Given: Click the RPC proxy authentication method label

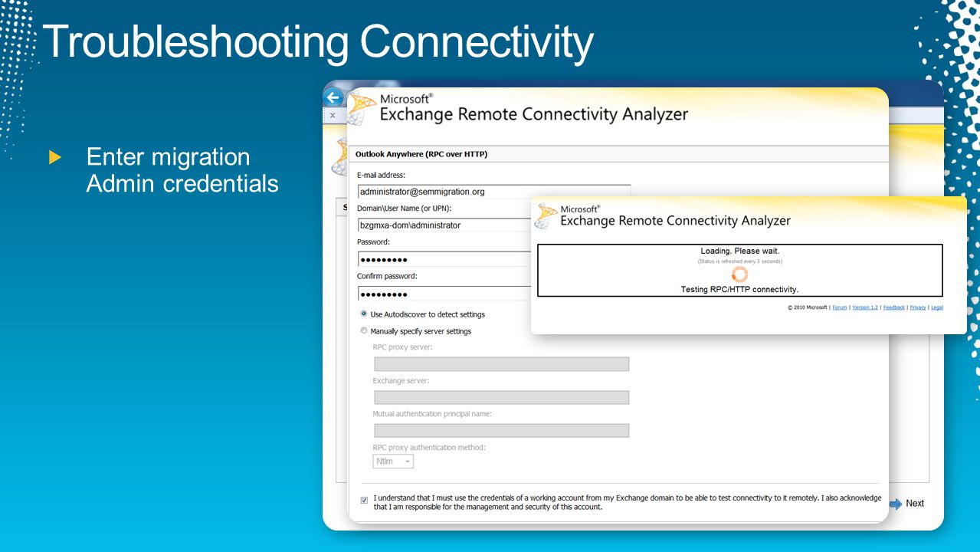Looking at the screenshot, I should point(429,448).
